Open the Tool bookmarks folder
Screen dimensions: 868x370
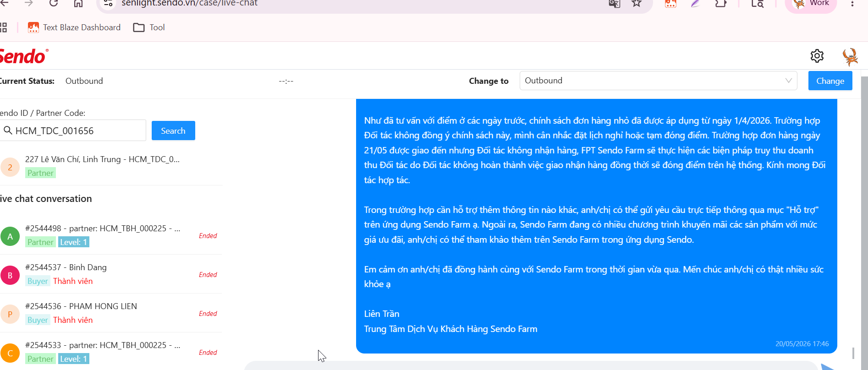149,27
